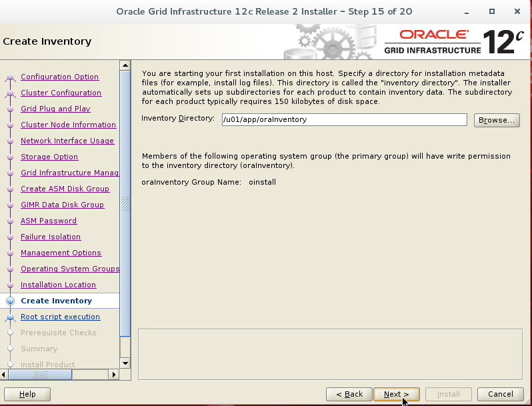The height and width of the screenshot is (406, 532).
Task: Proceed with the Next button
Action: coord(396,394)
